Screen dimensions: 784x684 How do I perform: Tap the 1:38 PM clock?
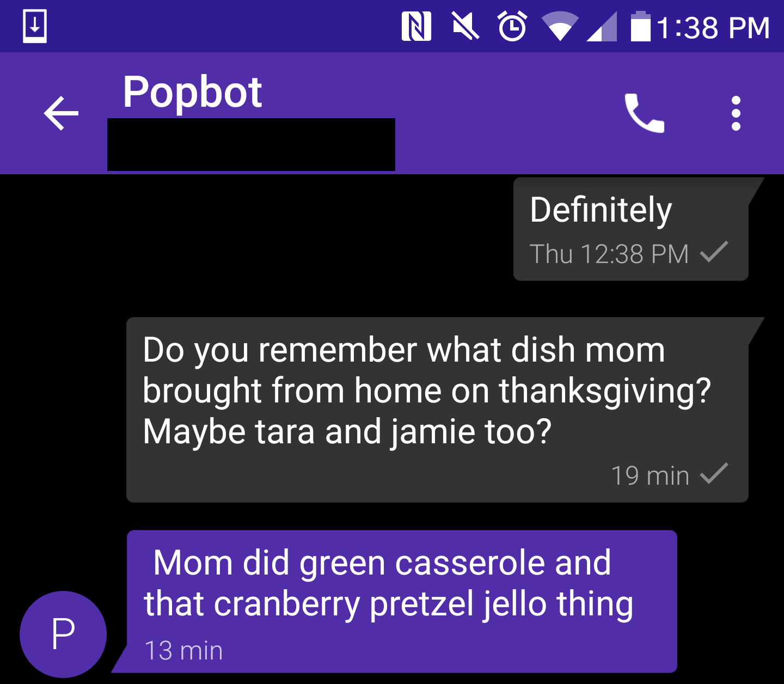713,27
